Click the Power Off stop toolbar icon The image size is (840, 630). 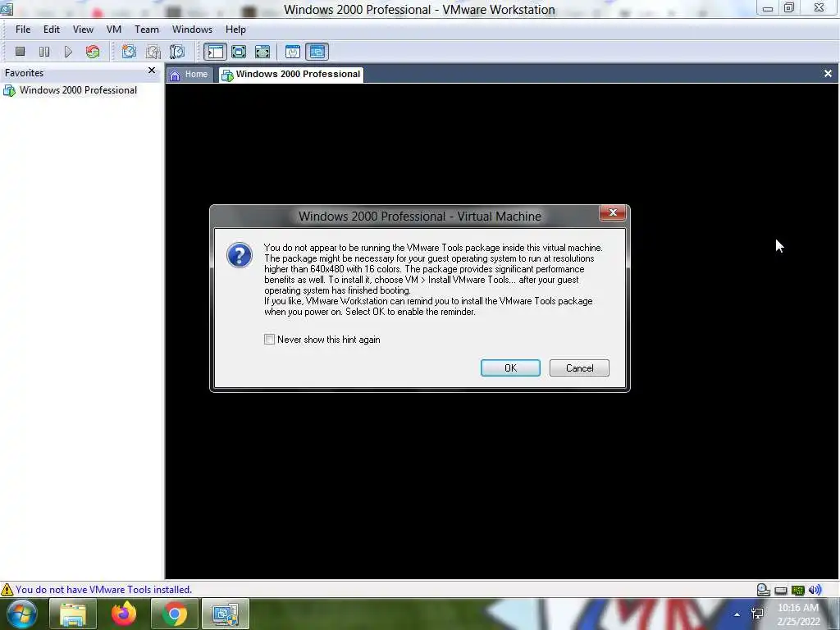pos(21,52)
